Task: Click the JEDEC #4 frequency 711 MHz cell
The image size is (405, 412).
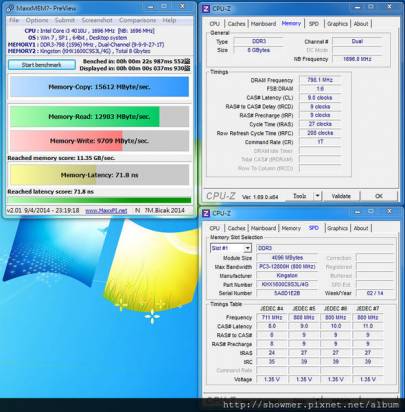Action: point(272,317)
